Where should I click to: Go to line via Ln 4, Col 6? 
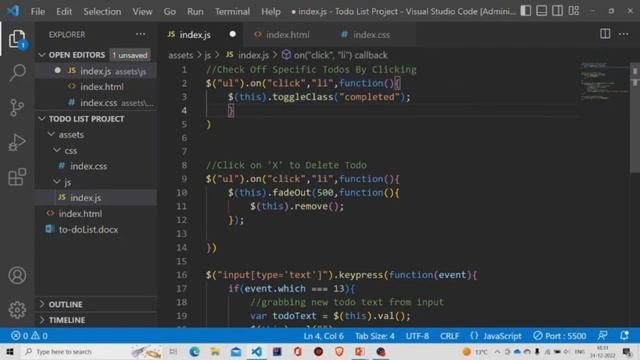(x=324, y=336)
